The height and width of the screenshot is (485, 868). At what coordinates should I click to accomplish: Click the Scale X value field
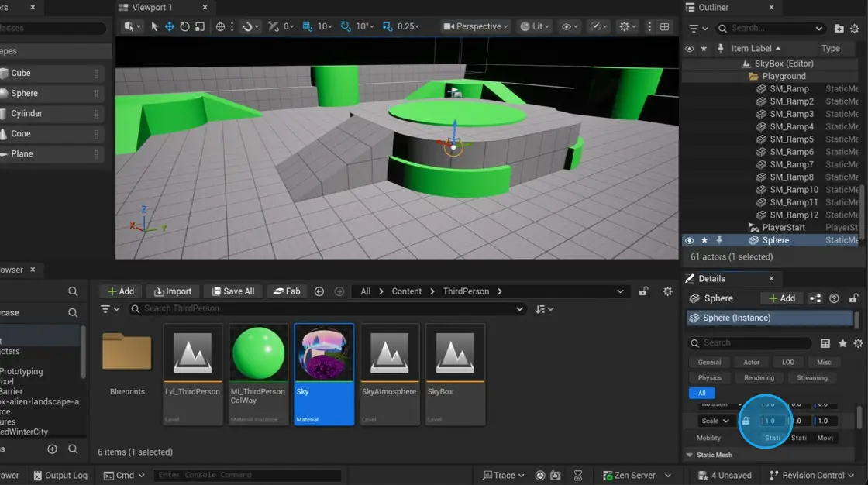[771, 421]
